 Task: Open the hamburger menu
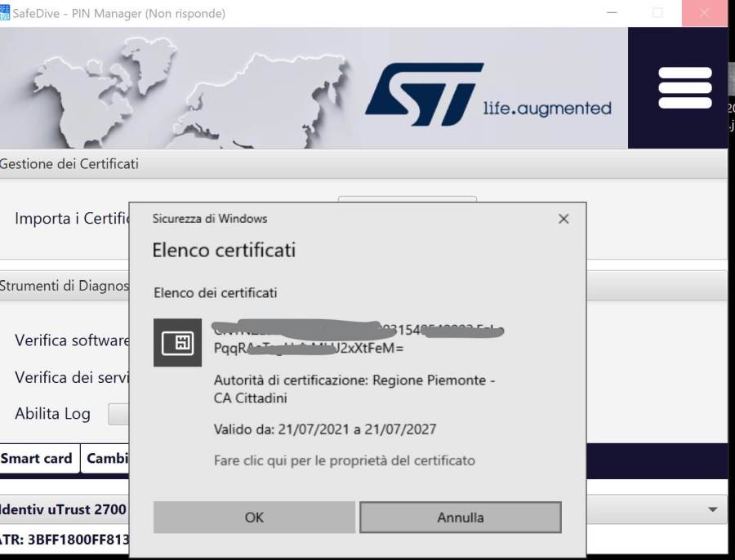684,88
